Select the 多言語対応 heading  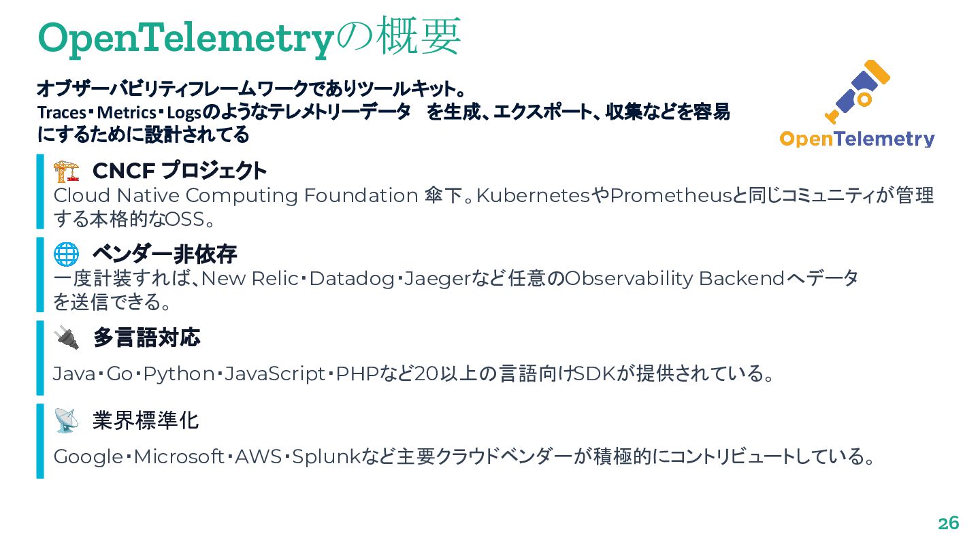146,337
